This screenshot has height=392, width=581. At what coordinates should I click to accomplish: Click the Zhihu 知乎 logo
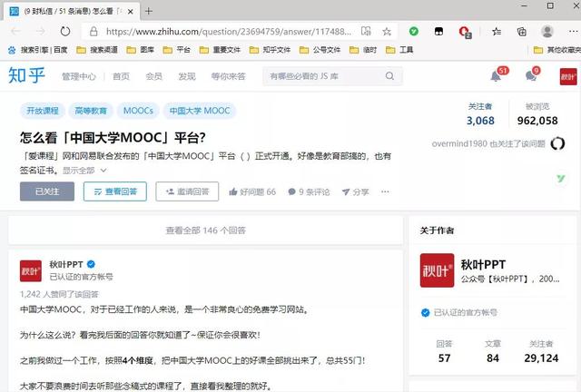(x=26, y=75)
